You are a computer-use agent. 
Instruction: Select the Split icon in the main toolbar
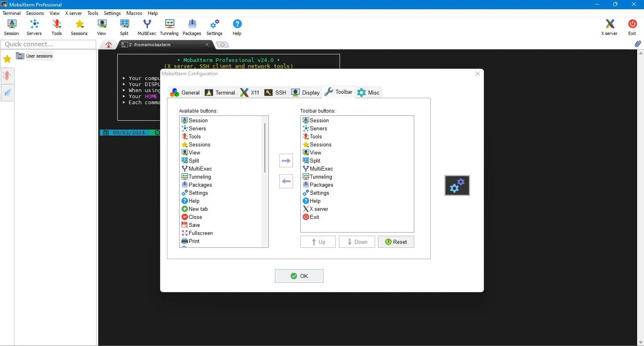point(124,27)
